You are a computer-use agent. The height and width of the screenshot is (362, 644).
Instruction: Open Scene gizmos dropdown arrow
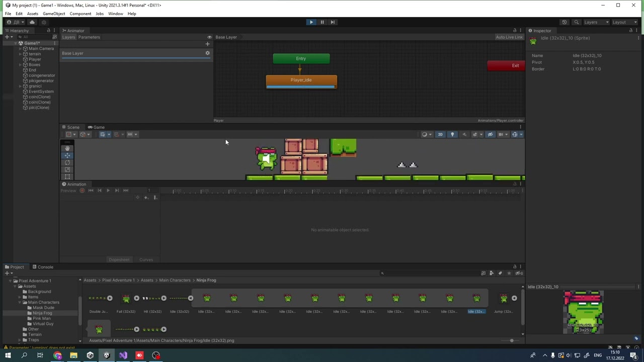coord(521,134)
